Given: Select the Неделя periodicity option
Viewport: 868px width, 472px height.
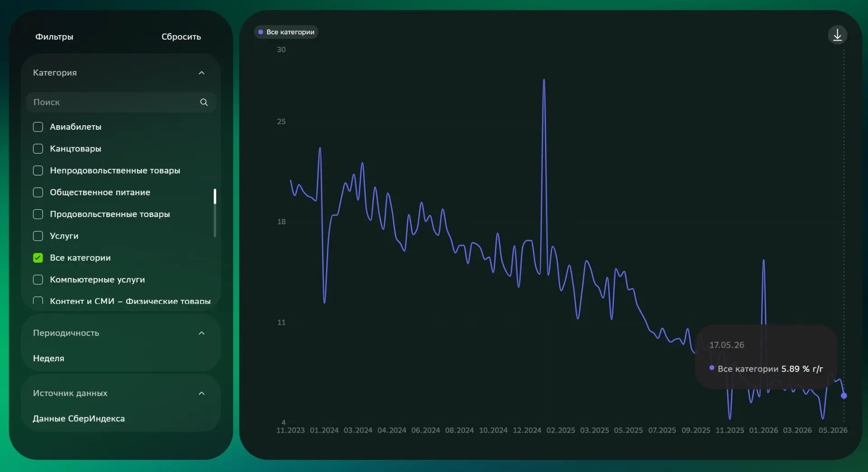Looking at the screenshot, I should 48,359.
